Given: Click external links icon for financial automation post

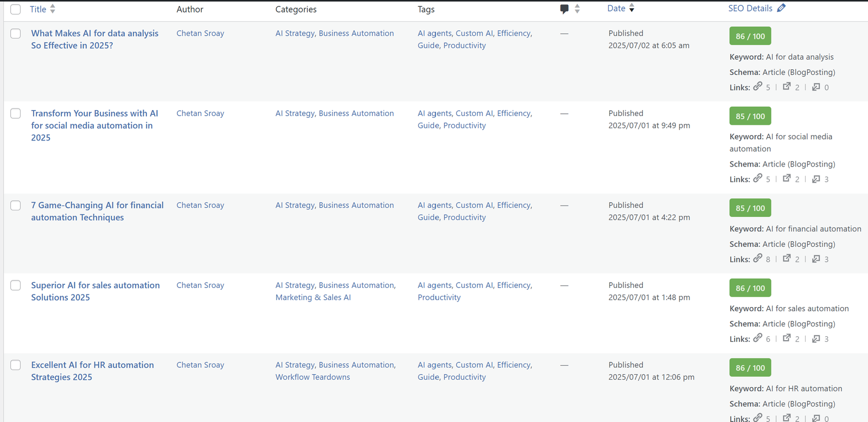Looking at the screenshot, I should [787, 258].
